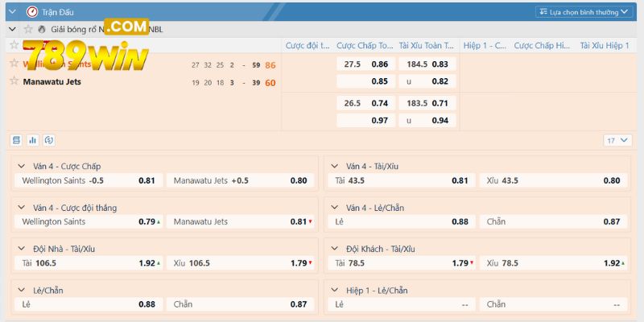Click the circular odds refresh icon
This screenshot has width=644, height=322.
[x=49, y=140]
